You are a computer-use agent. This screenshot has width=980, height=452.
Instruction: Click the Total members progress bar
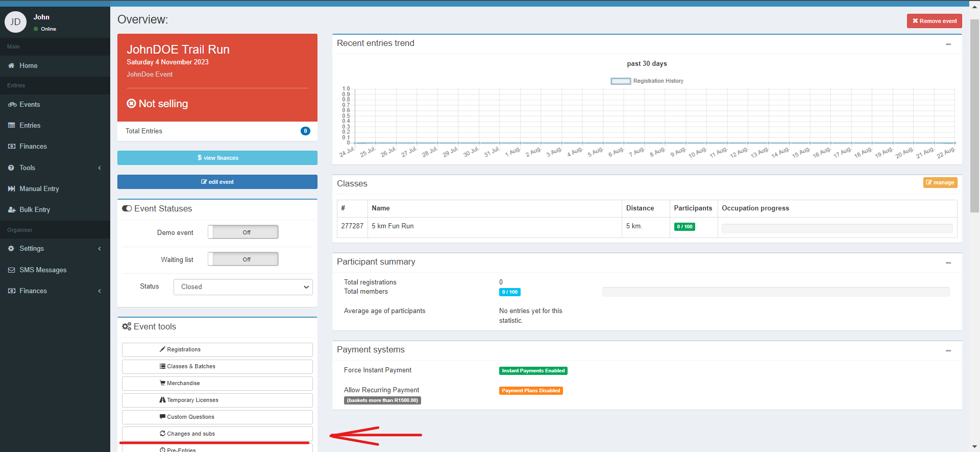pos(776,292)
